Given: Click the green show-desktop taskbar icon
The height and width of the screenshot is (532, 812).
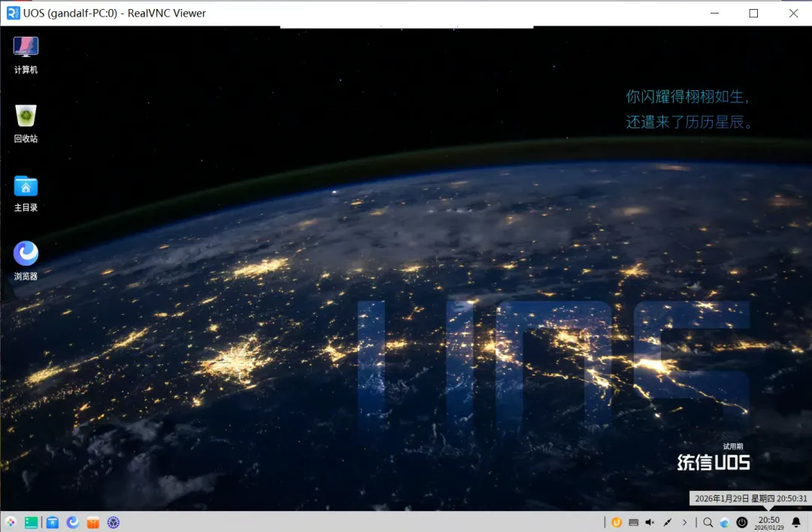Looking at the screenshot, I should point(31,523).
